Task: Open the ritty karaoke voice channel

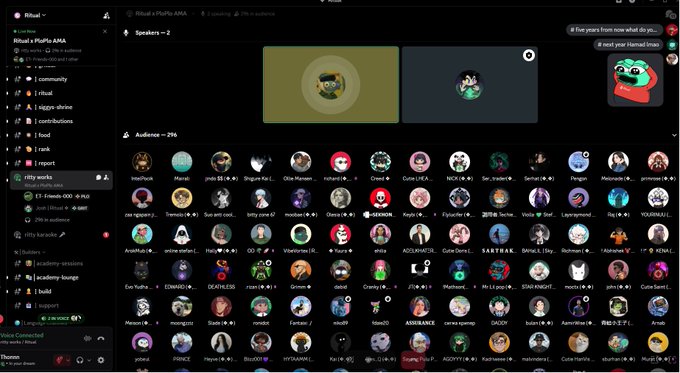Action: pyautogui.click(x=61, y=235)
